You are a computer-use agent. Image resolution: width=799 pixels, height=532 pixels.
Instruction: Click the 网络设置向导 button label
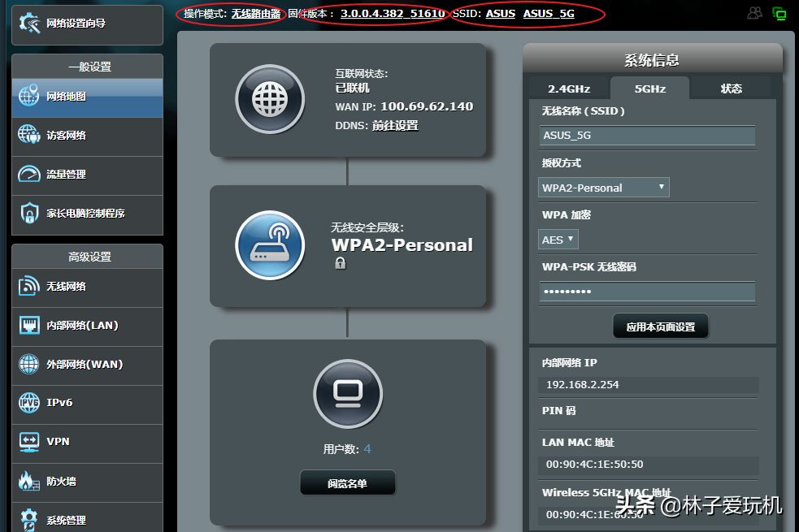76,24
